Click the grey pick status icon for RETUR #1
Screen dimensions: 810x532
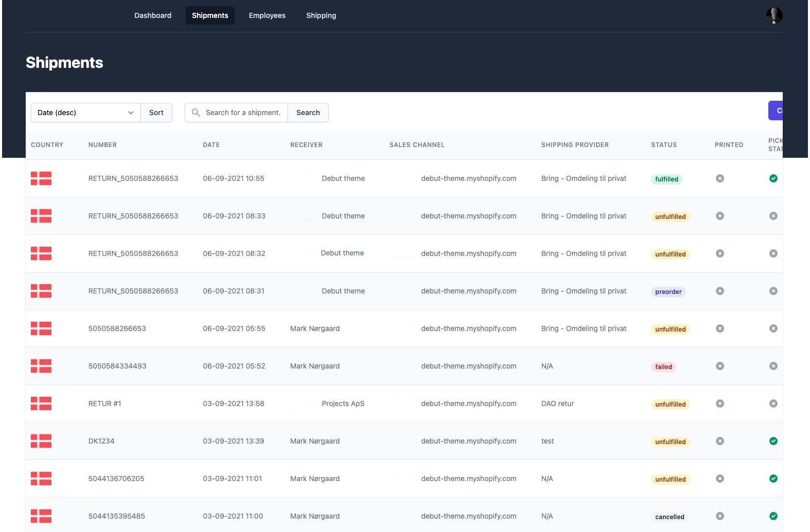[x=773, y=403]
